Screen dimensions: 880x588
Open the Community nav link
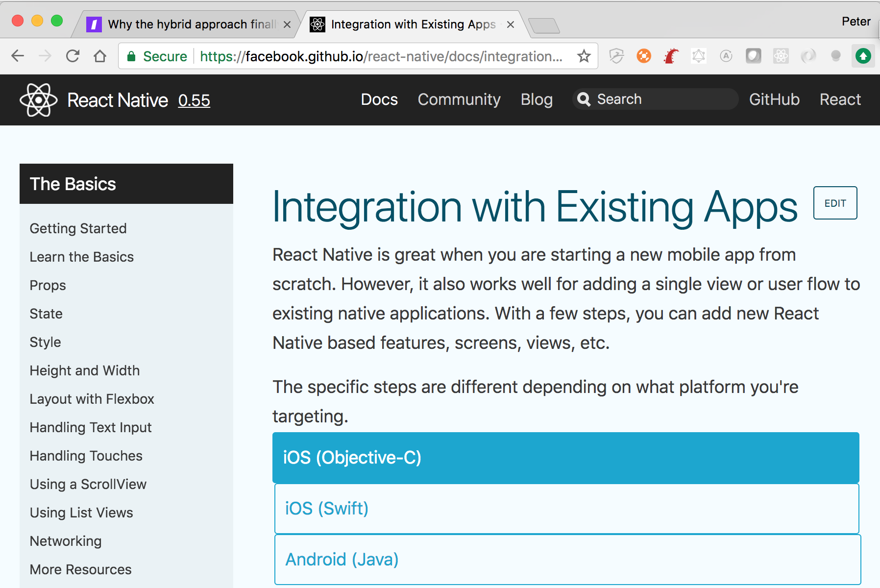459,99
